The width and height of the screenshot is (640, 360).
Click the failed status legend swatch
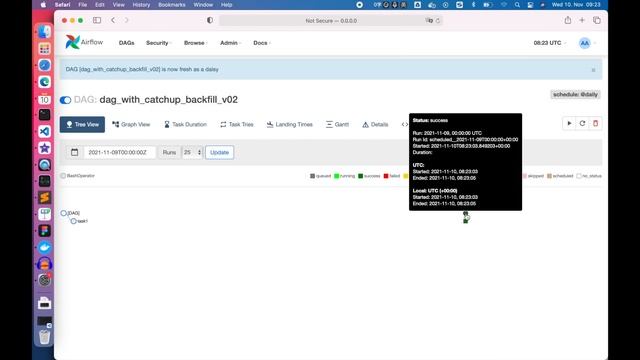point(386,176)
